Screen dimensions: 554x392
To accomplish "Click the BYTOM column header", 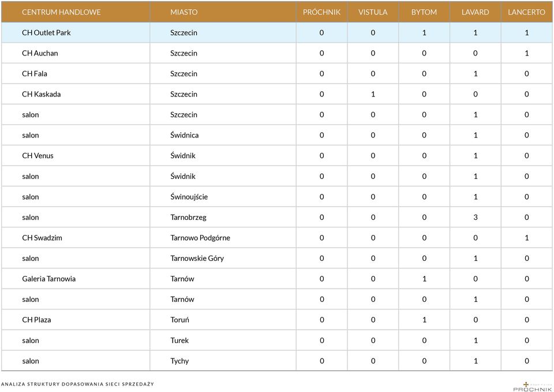I will (x=424, y=12).
